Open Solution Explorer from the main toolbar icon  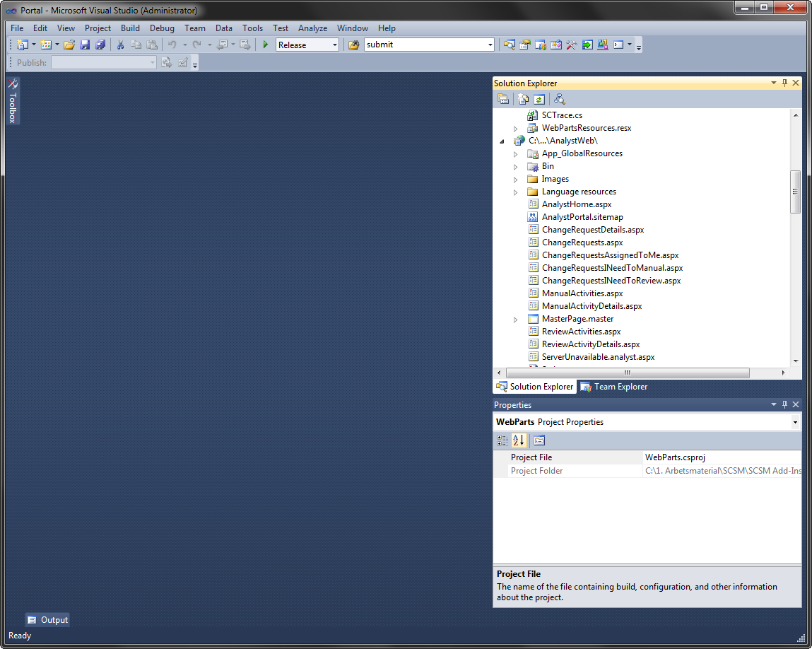tap(509, 45)
